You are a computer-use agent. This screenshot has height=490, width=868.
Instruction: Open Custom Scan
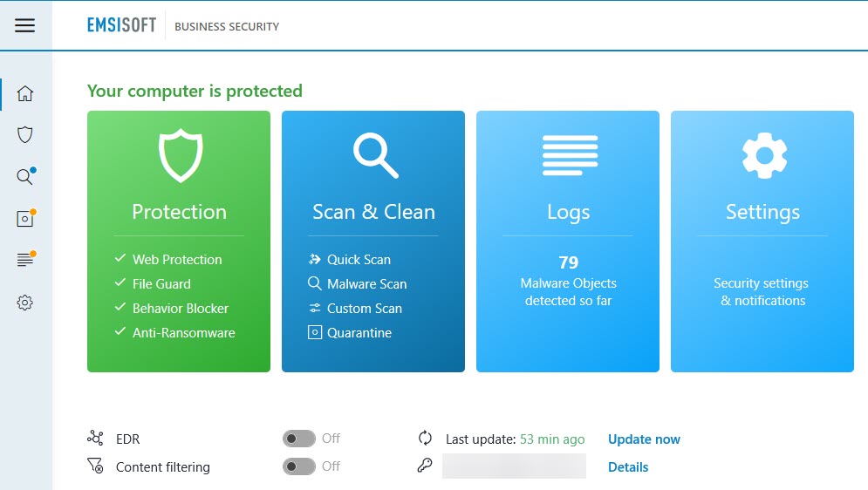(365, 308)
